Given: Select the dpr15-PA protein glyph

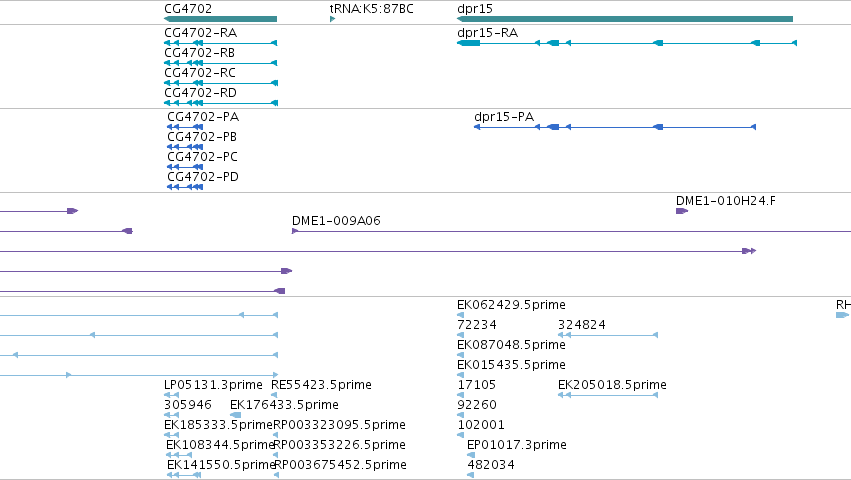Looking at the screenshot, I should (615, 127).
